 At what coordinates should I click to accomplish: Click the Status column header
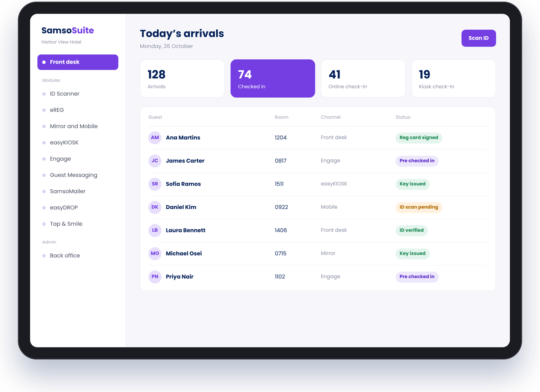(403, 117)
